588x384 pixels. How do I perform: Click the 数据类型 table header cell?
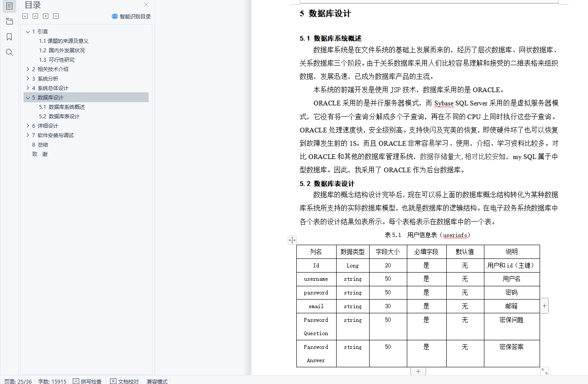tap(353, 252)
